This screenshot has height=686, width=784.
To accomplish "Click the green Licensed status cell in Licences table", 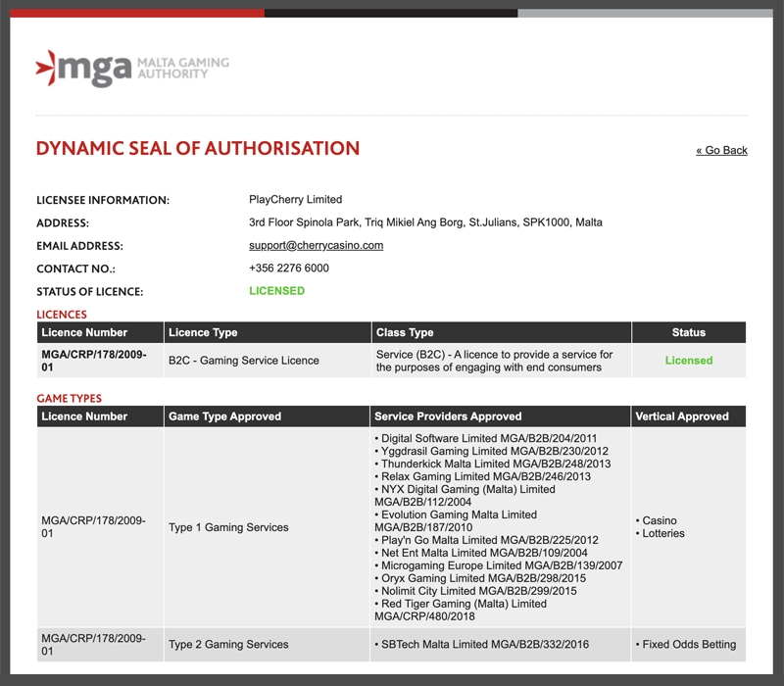I will pos(688,361).
